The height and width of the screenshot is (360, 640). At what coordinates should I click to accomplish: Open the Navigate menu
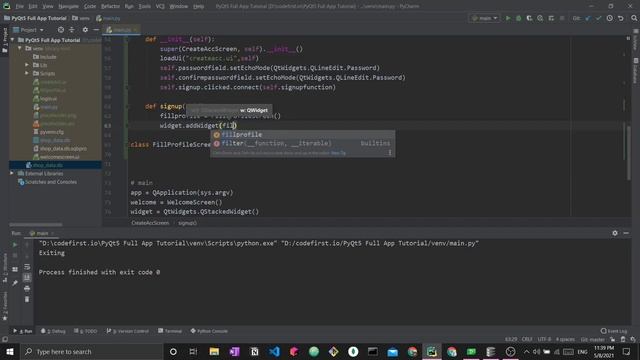(69, 7)
